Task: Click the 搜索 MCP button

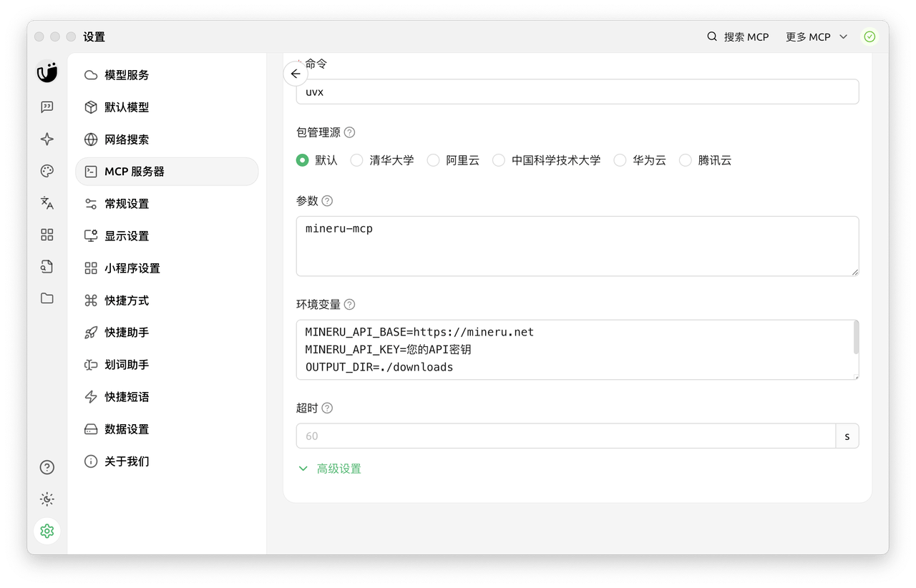Action: pos(738,37)
